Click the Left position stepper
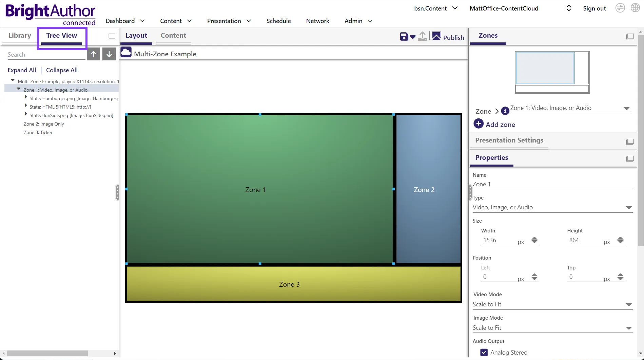Viewport: 644px width, 360px height. (x=534, y=277)
